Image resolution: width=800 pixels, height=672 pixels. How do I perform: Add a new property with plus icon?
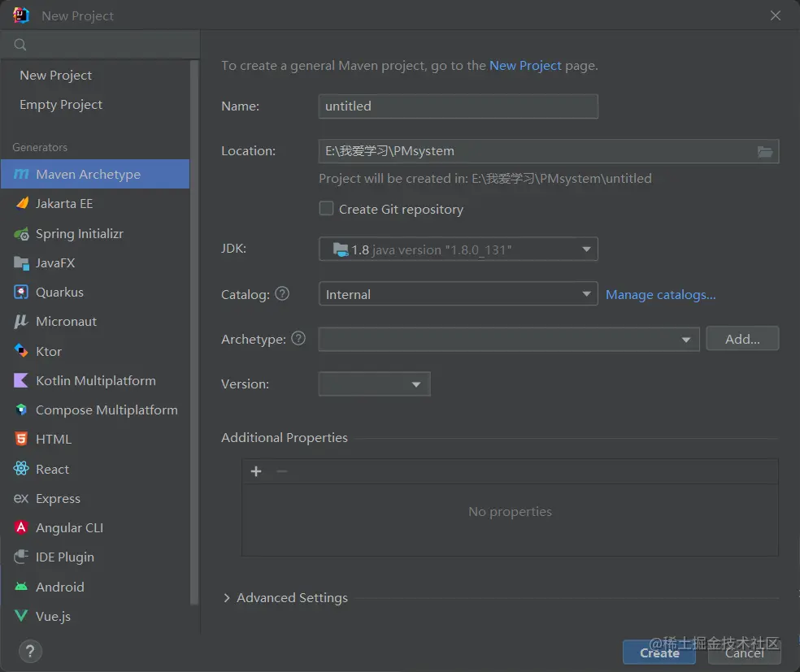point(256,471)
